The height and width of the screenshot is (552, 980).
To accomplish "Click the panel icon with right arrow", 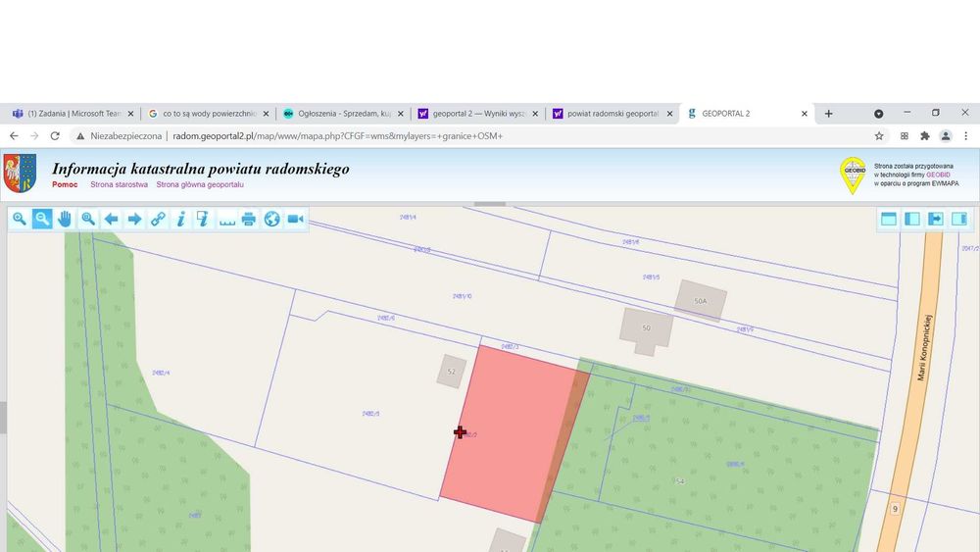I will (x=936, y=219).
